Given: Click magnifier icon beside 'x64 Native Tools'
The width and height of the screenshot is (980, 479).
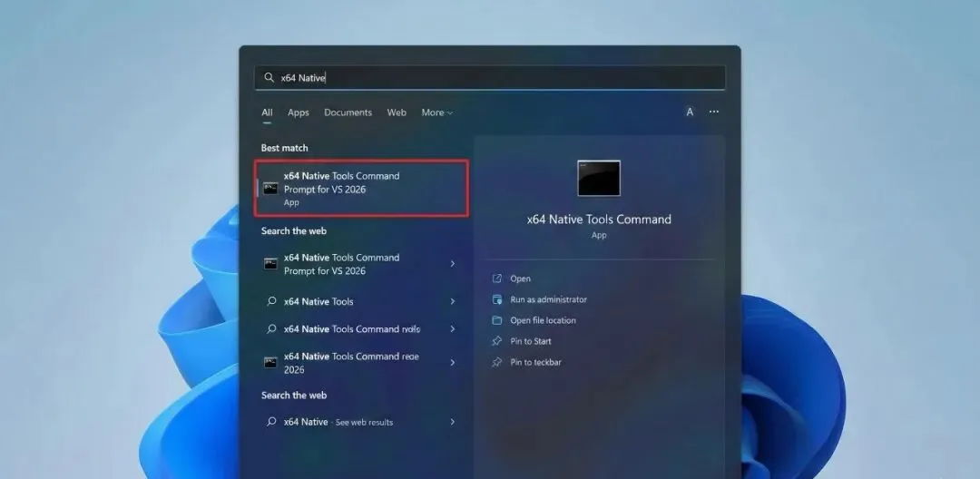Looking at the screenshot, I should (271, 301).
